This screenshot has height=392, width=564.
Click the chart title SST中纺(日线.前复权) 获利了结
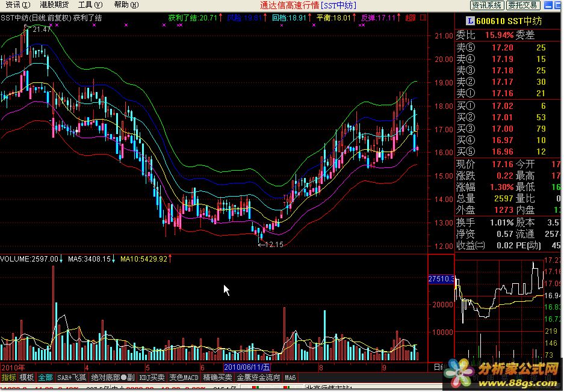(x=51, y=17)
